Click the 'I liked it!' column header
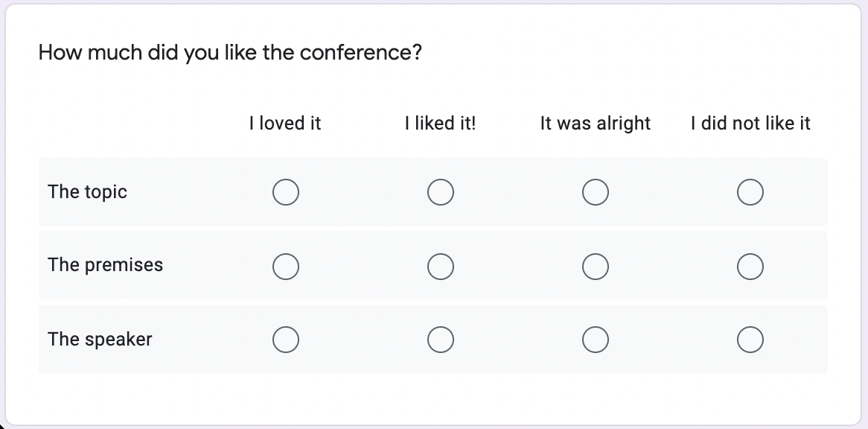Image resolution: width=868 pixels, height=429 pixels. coord(441,123)
